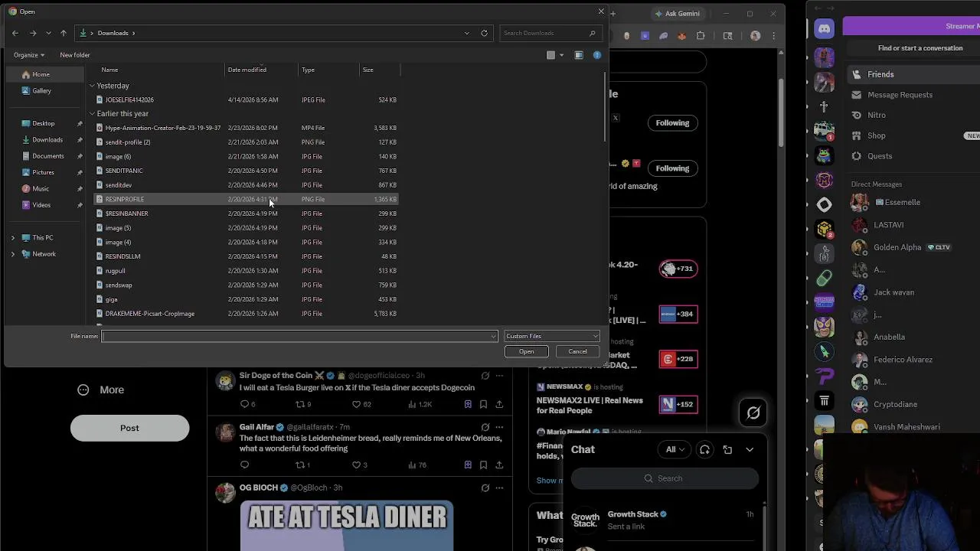Select the JOESELFIE4142026 file
980x551 pixels.
[246, 99]
